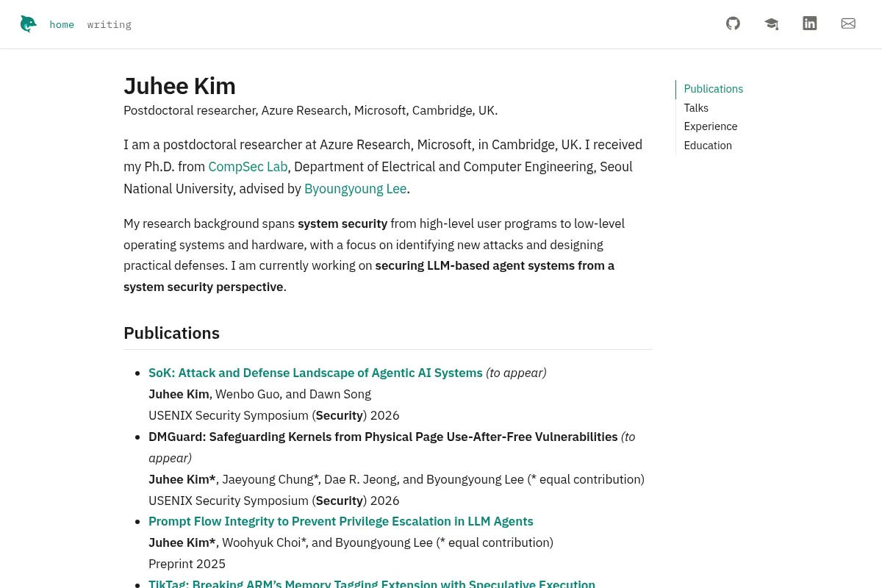Image resolution: width=882 pixels, height=588 pixels.
Task: Open the TikTag ARM Memory Tagging paper
Action: (372, 583)
